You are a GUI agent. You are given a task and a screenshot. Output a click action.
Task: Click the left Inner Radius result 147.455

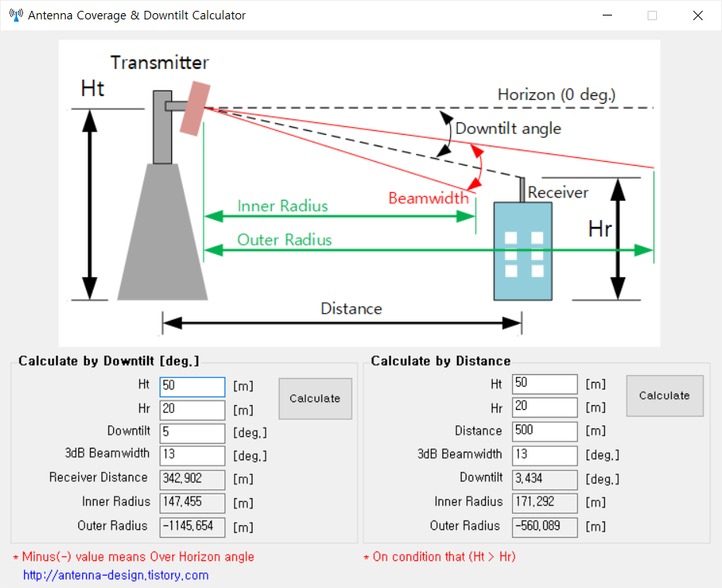coord(192,503)
